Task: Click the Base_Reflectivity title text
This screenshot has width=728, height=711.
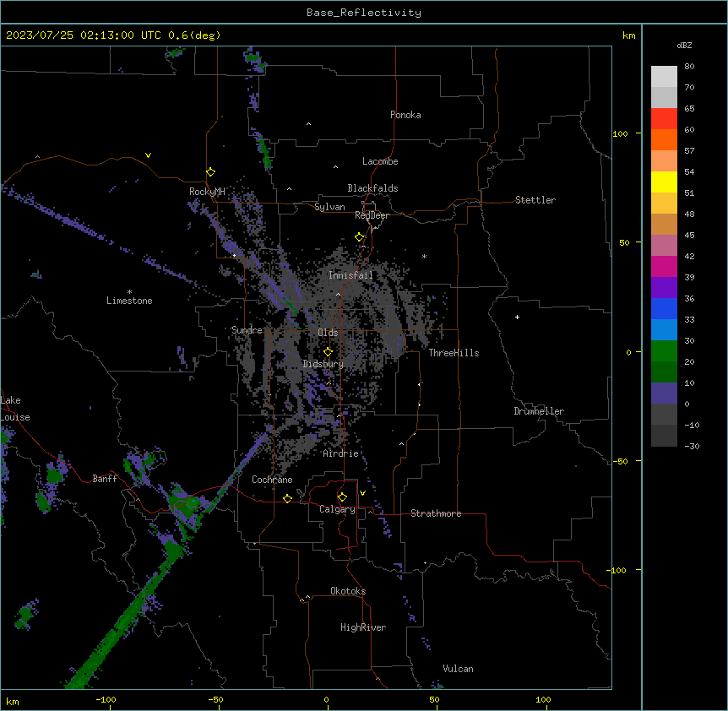Action: (364, 13)
